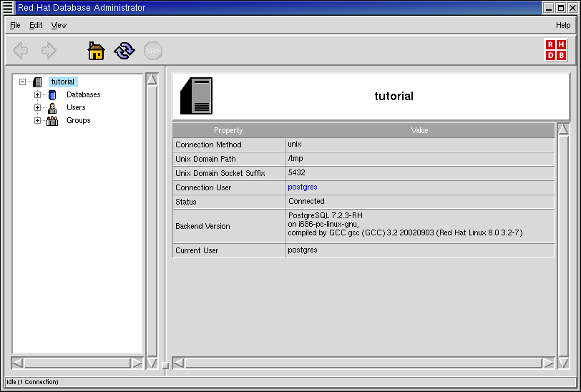
Task: Refresh the view with the reload icon
Action: tap(125, 50)
